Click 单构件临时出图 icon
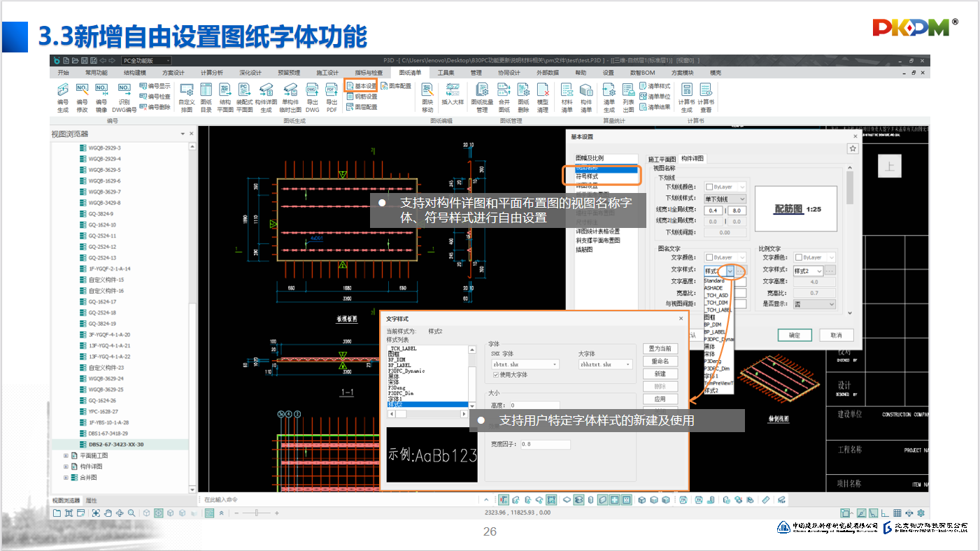 (290, 97)
